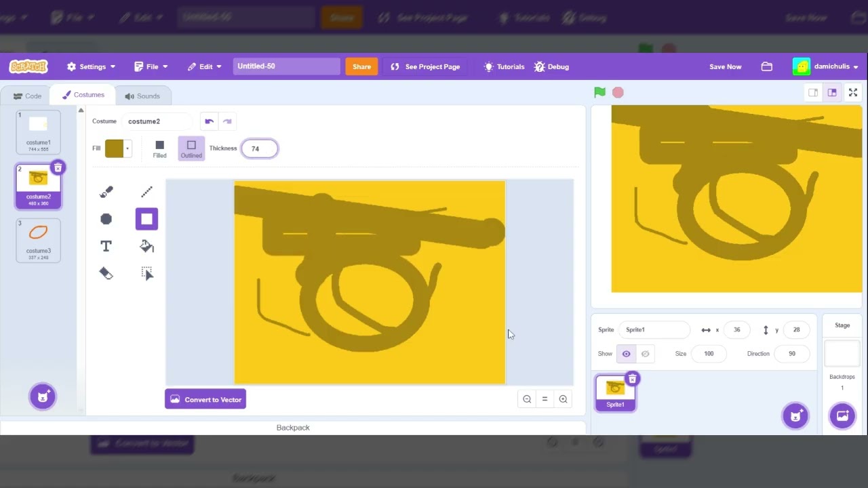Click the Sprite name field
Screen dimensions: 868x488
[653, 329]
